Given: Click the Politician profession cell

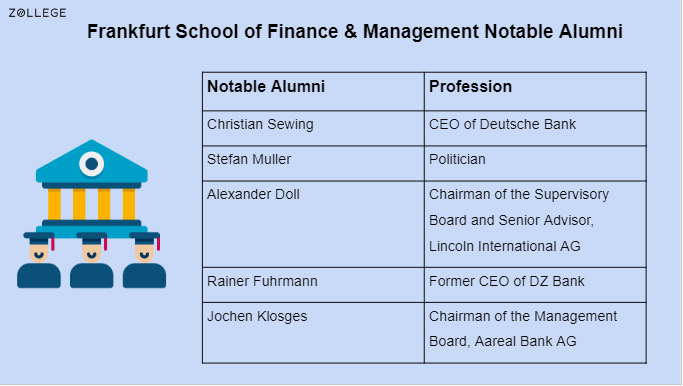Looking at the screenshot, I should 535,163.
